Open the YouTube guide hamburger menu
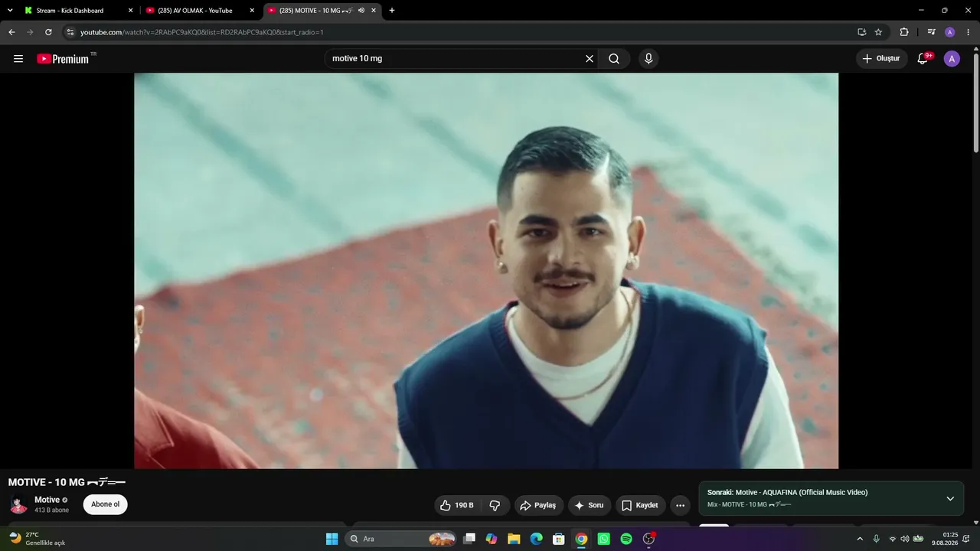The height and width of the screenshot is (551, 980). pyautogui.click(x=18, y=59)
